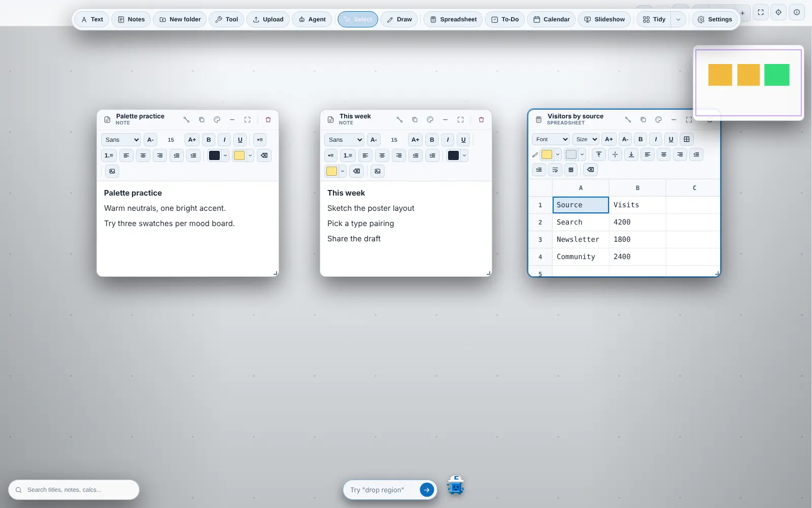Open Sans font dropdown in Palette practice
This screenshot has width=812, height=508.
[x=121, y=140]
